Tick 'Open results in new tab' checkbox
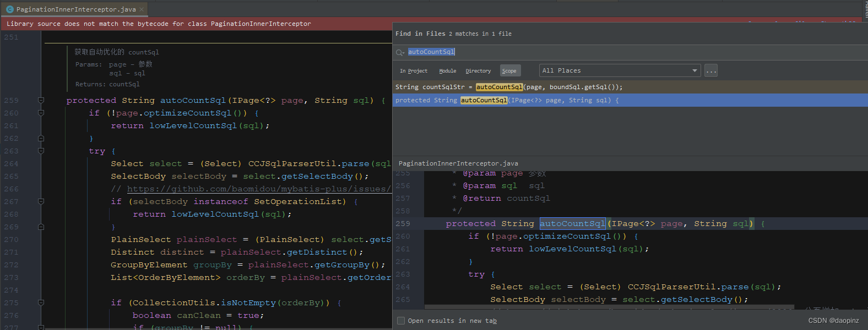This screenshot has width=868, height=330. point(401,321)
